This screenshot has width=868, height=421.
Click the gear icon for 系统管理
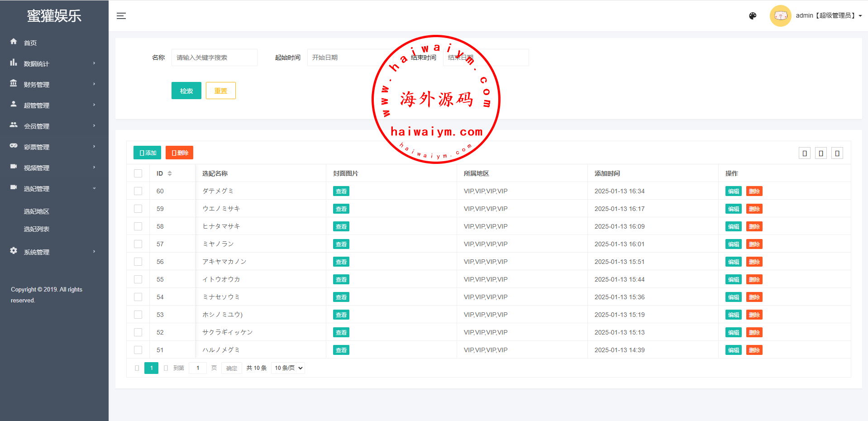14,251
